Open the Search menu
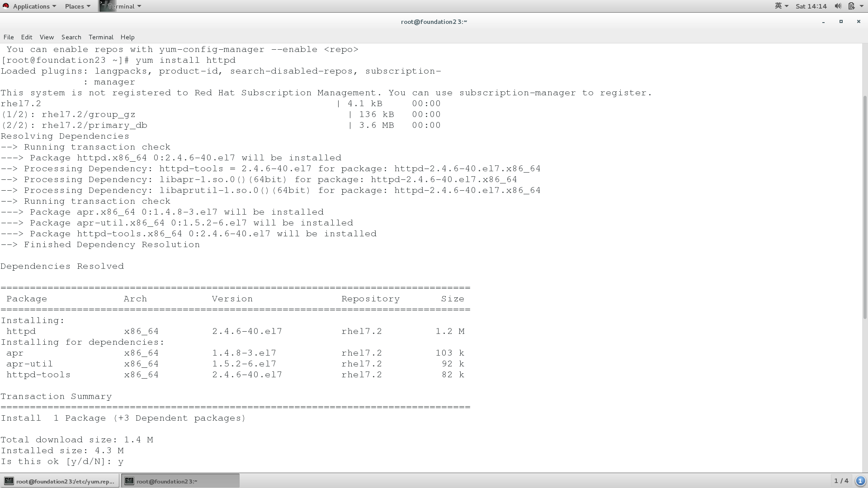This screenshot has height=488, width=868. point(71,37)
